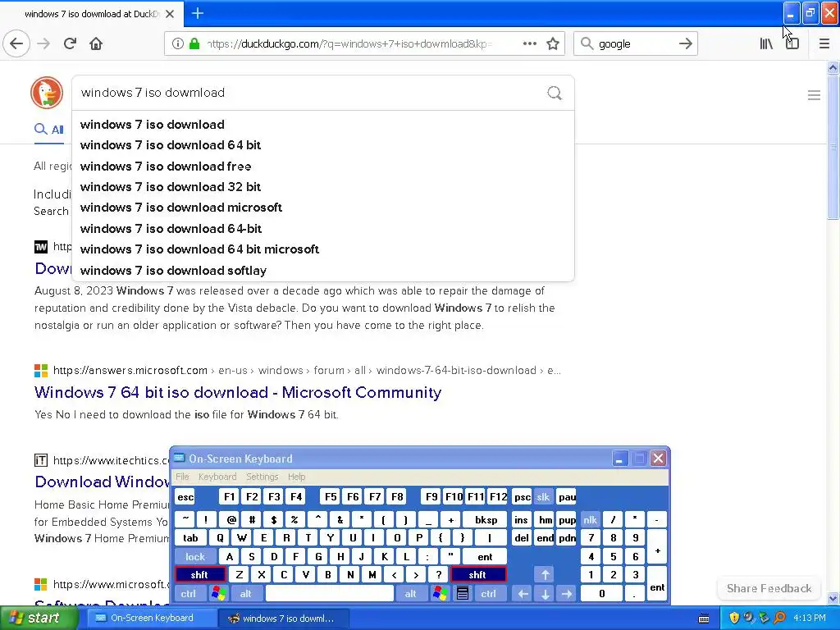Toggle the right shft key
The image size is (840, 630).
coord(478,575)
